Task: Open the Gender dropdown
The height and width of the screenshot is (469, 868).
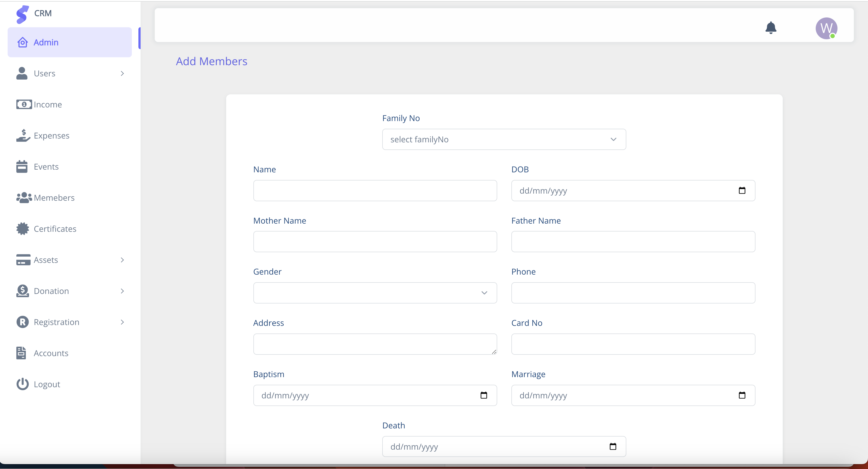Action: point(375,293)
